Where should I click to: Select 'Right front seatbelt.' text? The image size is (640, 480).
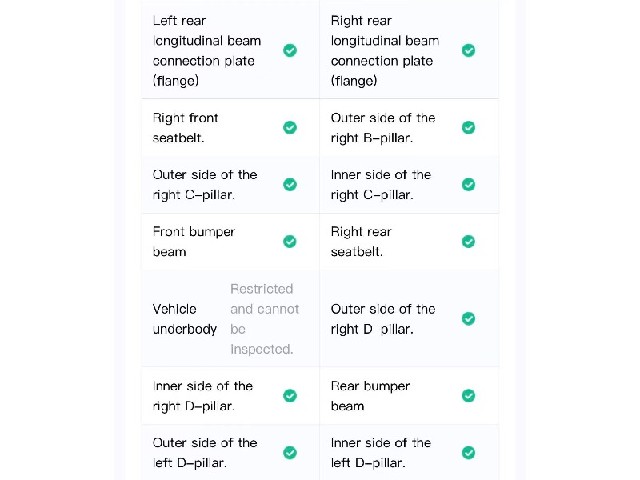point(185,128)
